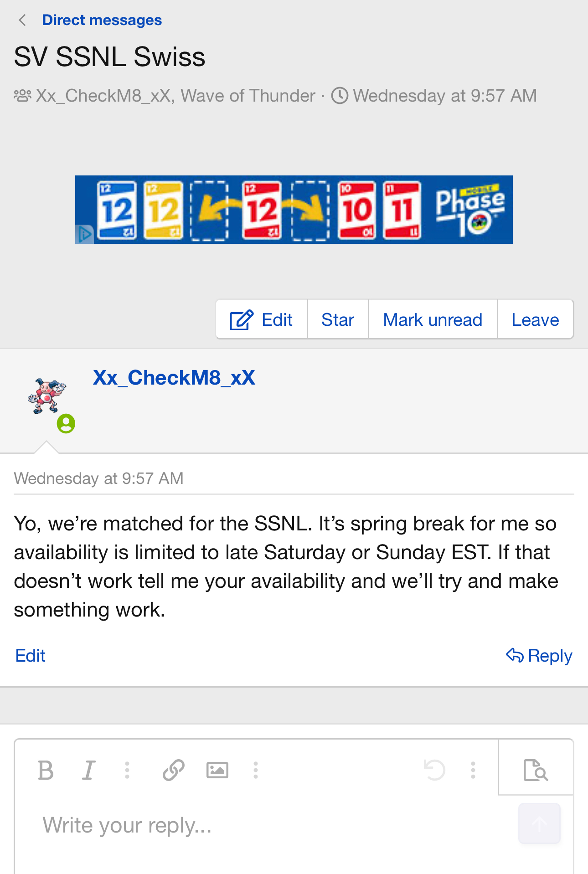
Task: Return to Direct messages list
Action: tap(102, 21)
